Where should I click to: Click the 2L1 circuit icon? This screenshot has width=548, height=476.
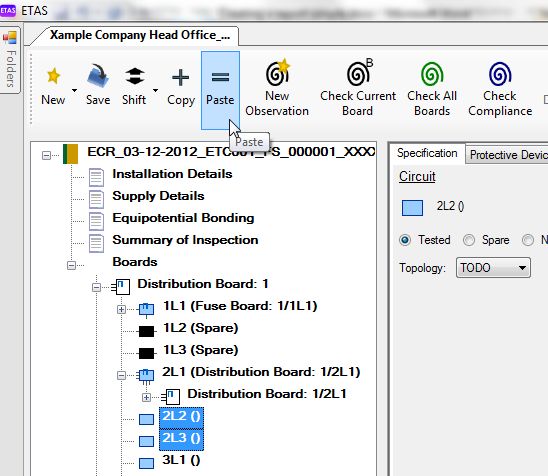click(x=146, y=376)
